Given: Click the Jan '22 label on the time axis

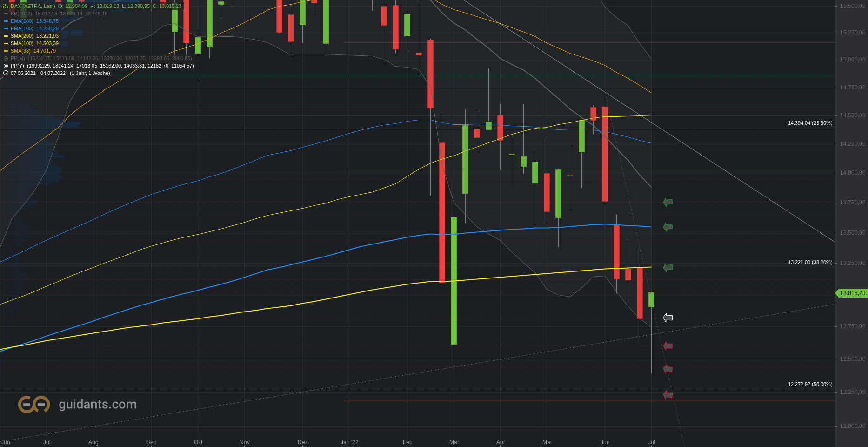Looking at the screenshot, I should (349, 442).
